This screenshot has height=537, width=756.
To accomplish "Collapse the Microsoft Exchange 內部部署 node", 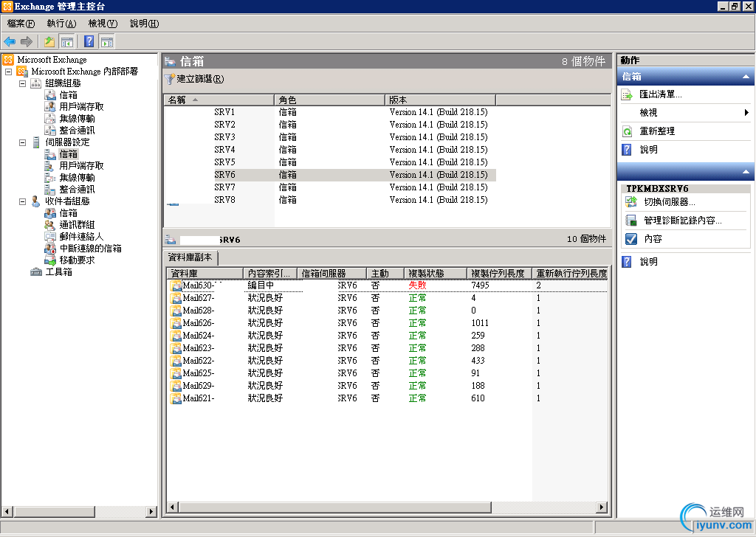I will point(8,72).
